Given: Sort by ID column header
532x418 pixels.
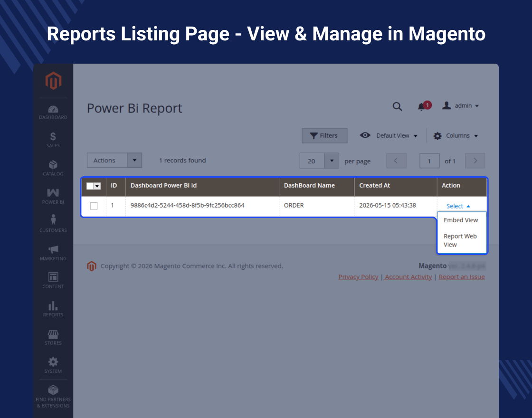Looking at the screenshot, I should coord(116,186).
